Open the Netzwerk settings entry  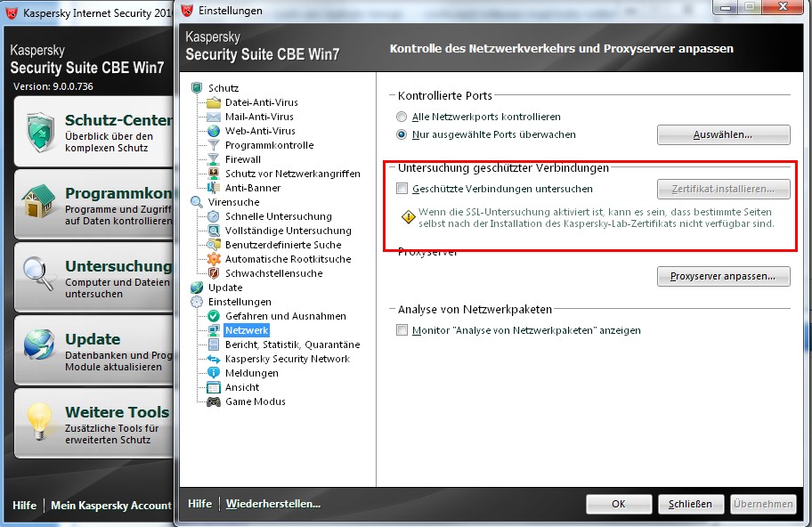(x=247, y=330)
